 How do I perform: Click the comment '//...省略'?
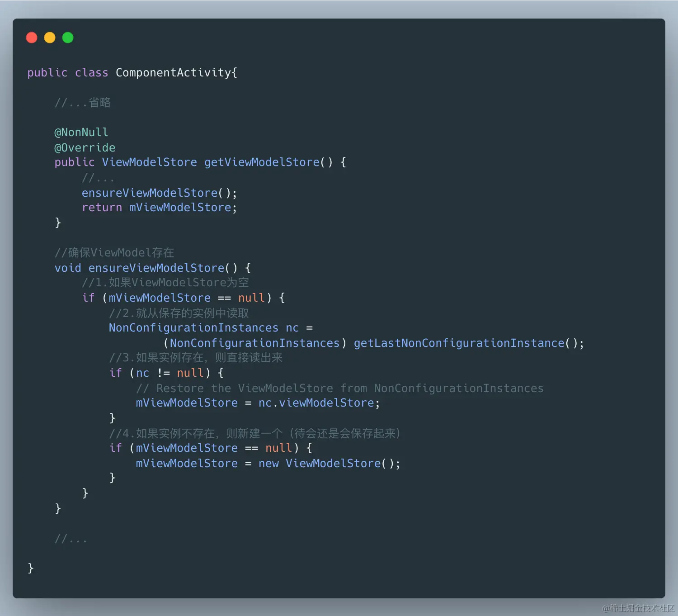83,103
